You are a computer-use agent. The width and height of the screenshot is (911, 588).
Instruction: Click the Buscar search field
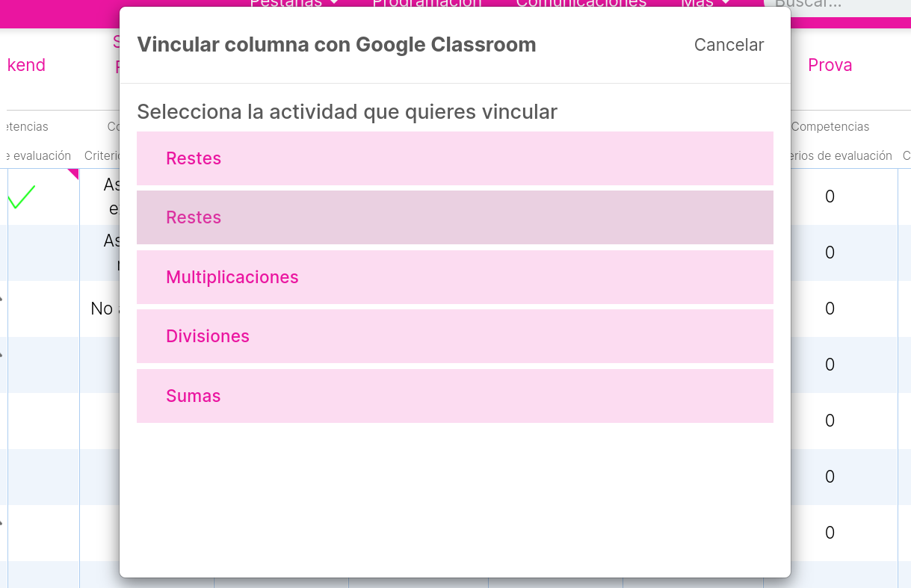[x=837, y=5]
